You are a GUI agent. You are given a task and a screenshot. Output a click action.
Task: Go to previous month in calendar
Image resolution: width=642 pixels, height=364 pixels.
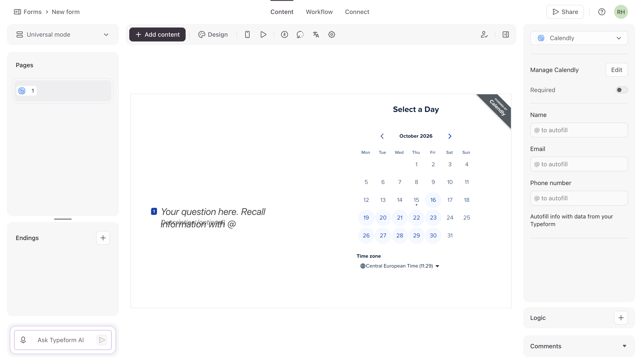(382, 136)
